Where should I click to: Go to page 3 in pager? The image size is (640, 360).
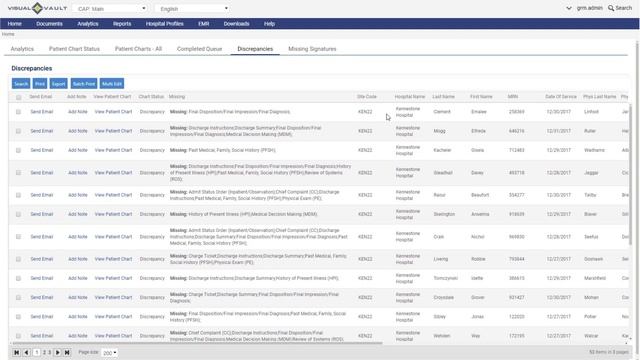click(x=50, y=352)
